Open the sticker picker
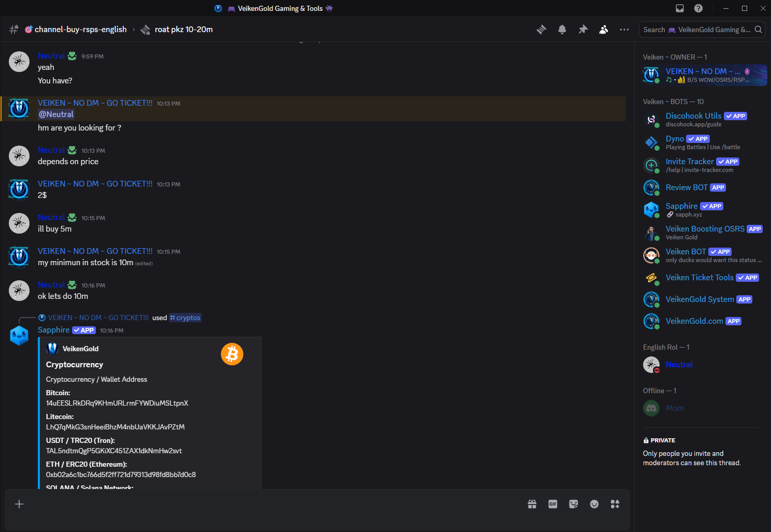771x532 pixels. (574, 504)
